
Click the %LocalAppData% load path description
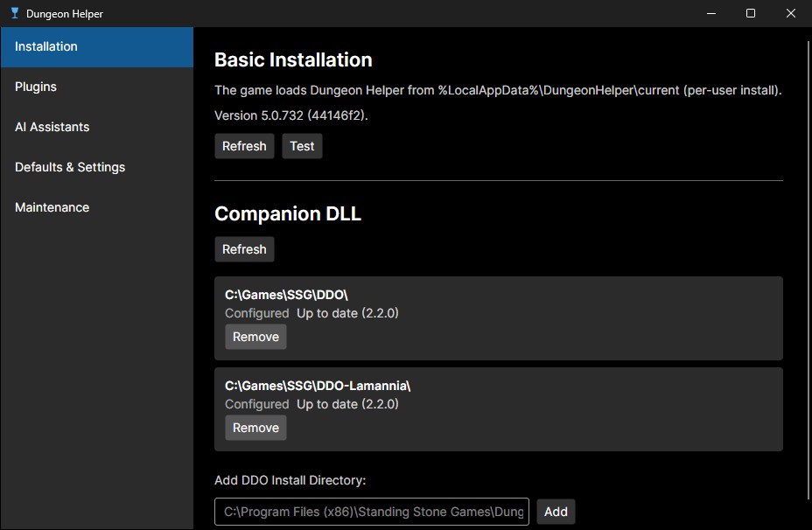coord(498,90)
